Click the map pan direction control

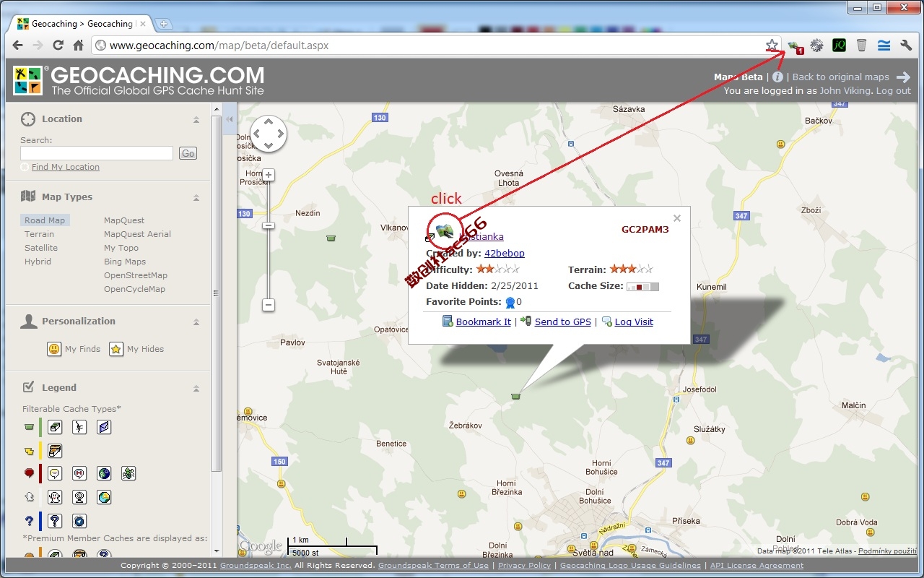tap(269, 134)
